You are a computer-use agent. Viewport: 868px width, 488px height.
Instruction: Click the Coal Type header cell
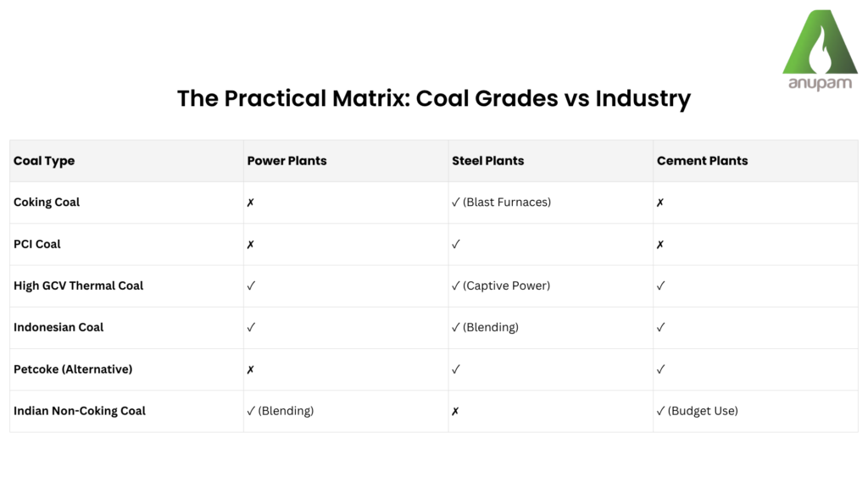pos(44,161)
